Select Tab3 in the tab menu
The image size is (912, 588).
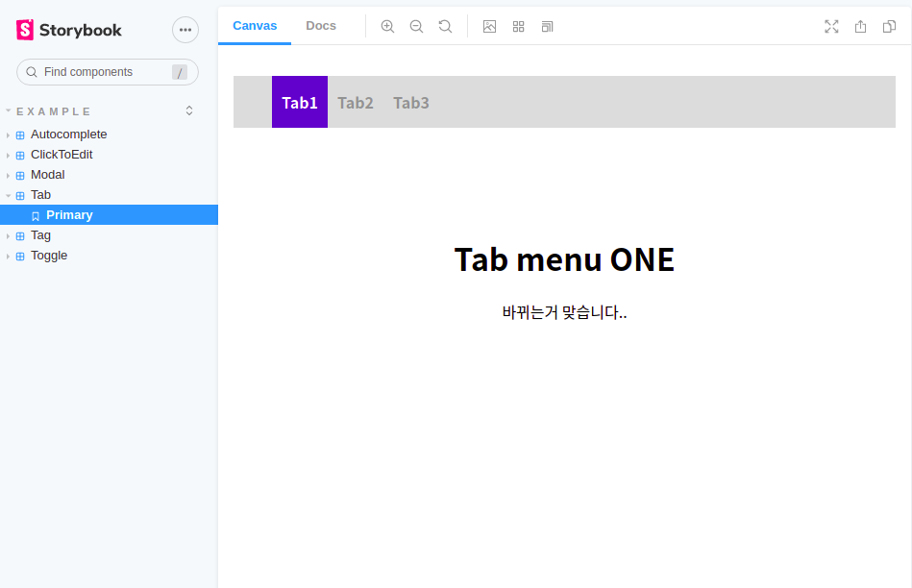411,103
